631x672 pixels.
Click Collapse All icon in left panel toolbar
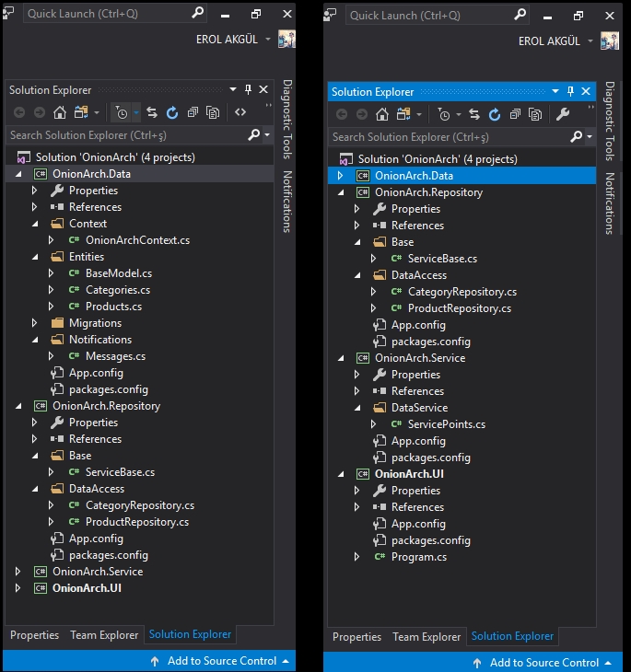pyautogui.click(x=193, y=113)
